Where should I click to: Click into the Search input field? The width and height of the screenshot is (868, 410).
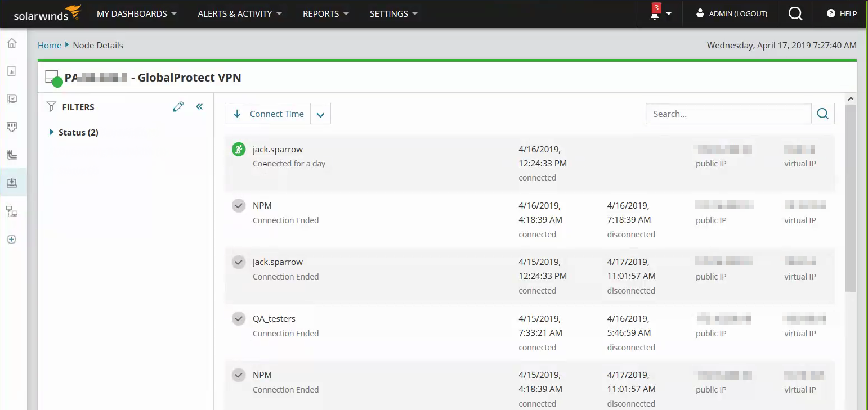coord(728,114)
